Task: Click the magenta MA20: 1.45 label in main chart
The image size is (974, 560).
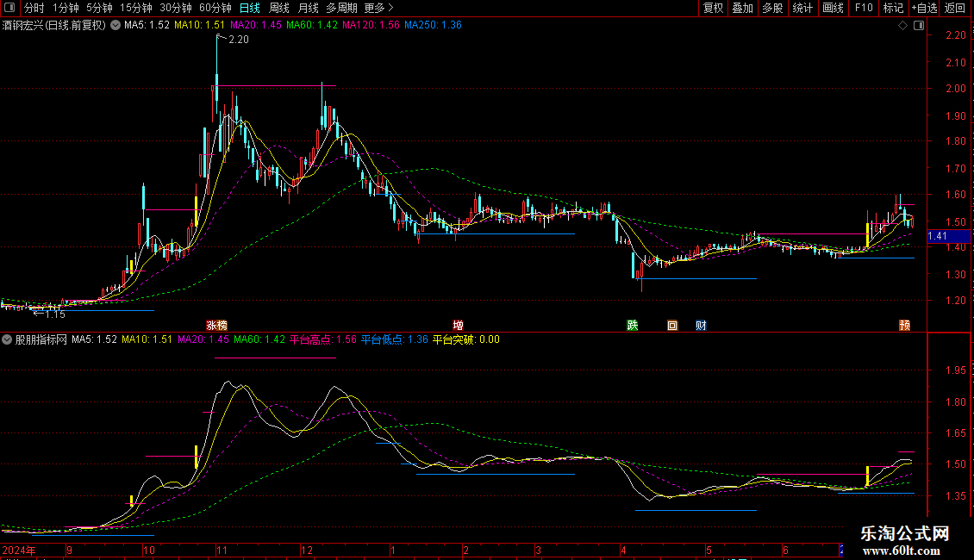Action: tap(255, 25)
